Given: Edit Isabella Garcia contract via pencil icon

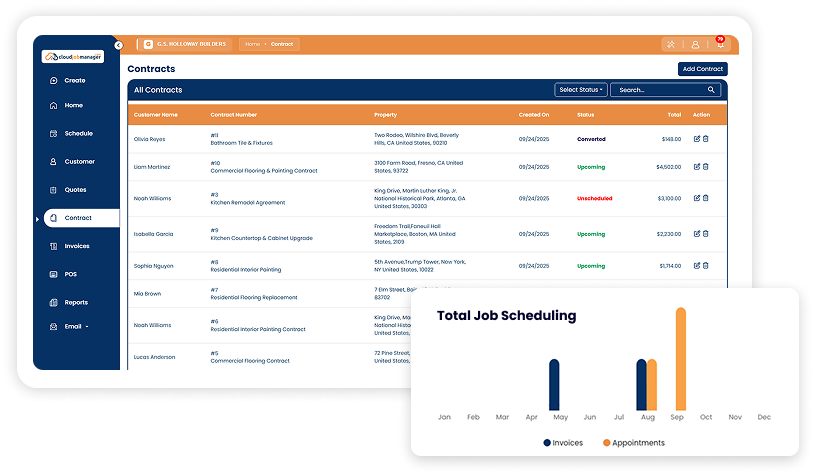Looking at the screenshot, I should (x=696, y=234).
